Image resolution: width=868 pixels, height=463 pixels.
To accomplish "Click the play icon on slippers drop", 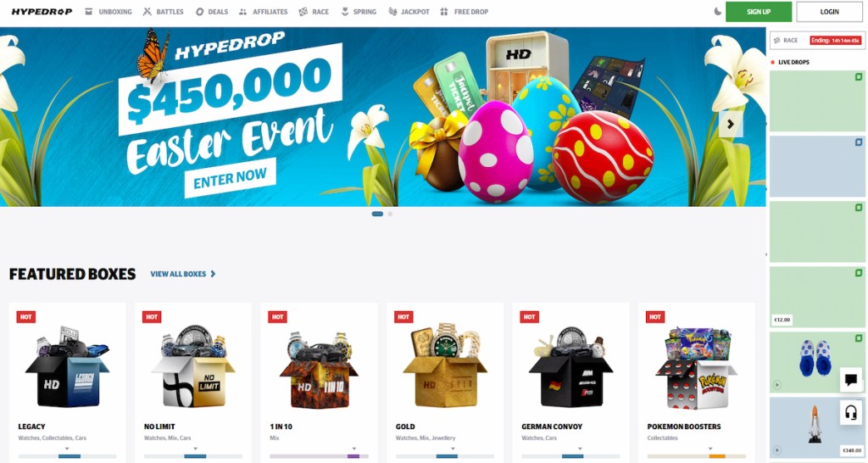I will 777,385.
